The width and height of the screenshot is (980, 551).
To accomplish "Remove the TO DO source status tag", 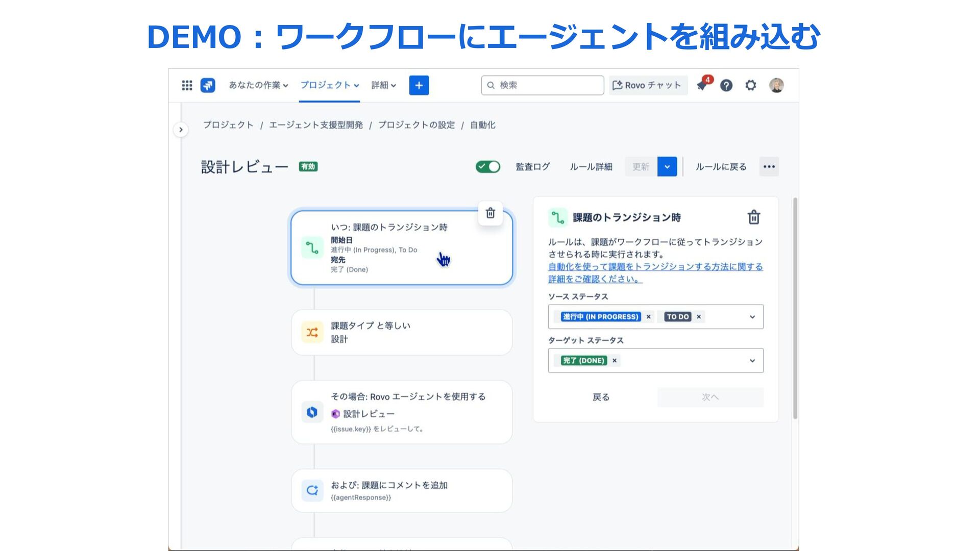I will click(x=699, y=317).
